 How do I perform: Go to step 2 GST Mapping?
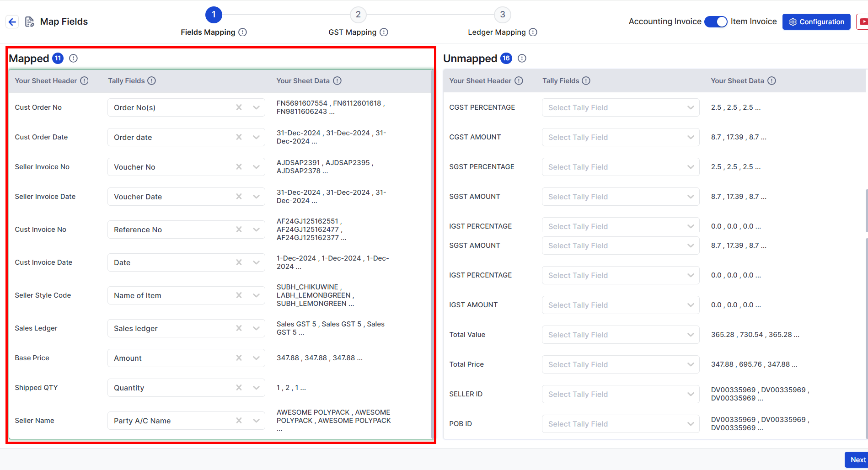358,15
